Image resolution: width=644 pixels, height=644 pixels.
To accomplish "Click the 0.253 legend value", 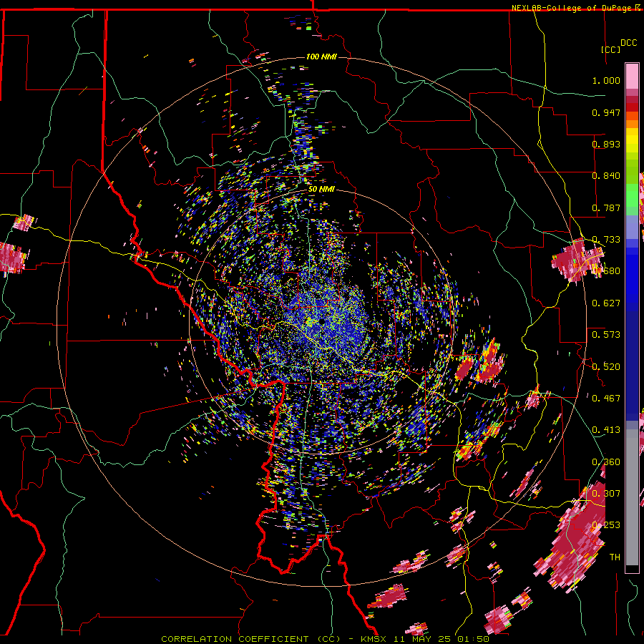I will point(606,525).
